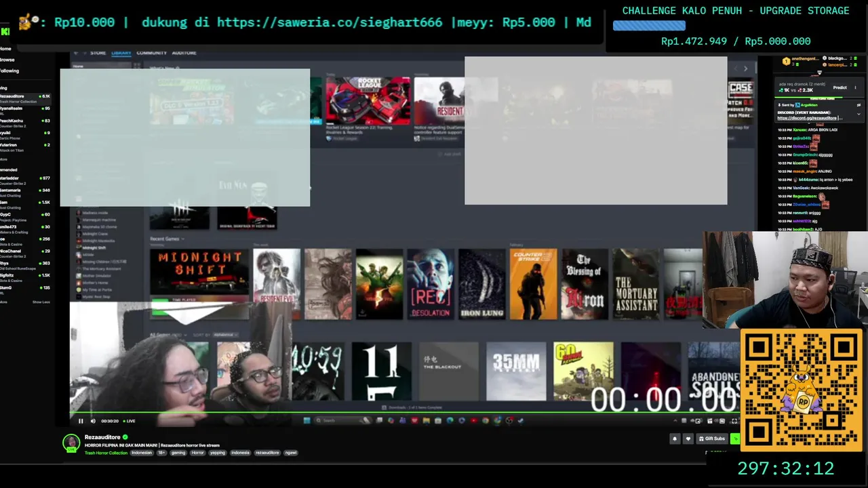Open the Blessing of Iron game cover
Viewport: 868px width, 488px height.
pyautogui.click(x=585, y=284)
